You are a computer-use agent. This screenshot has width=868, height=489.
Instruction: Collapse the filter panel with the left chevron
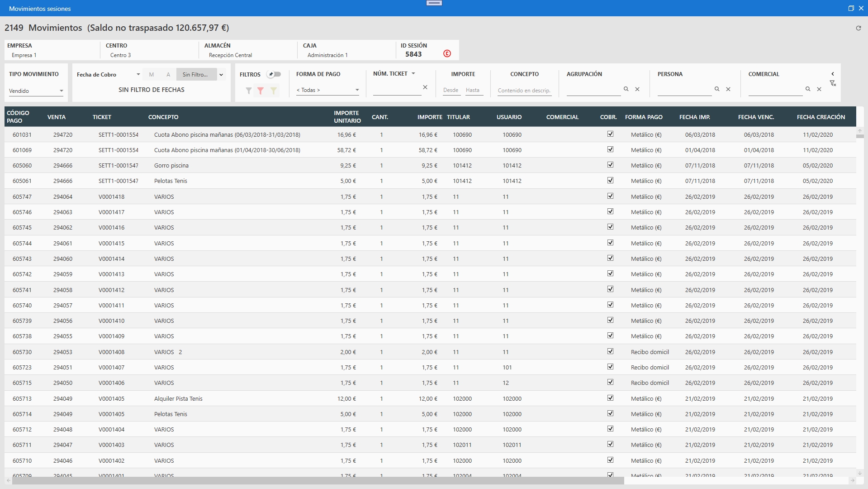[833, 74]
